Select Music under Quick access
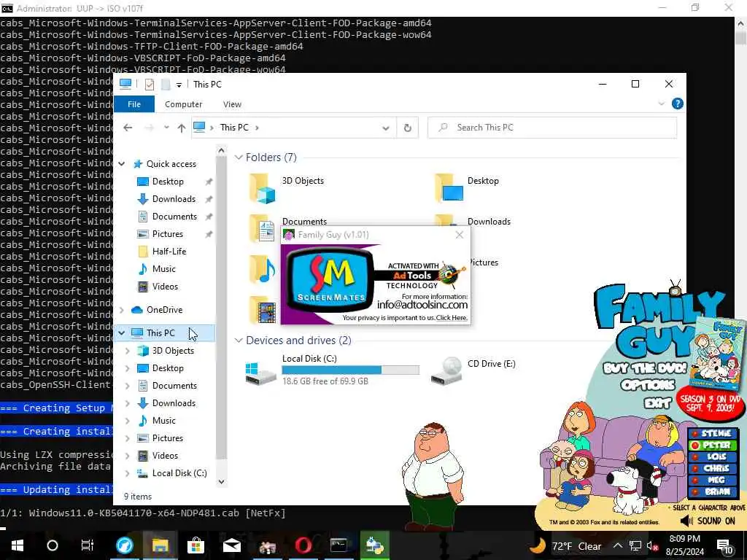Viewport: 747px width, 560px height. pos(164,269)
